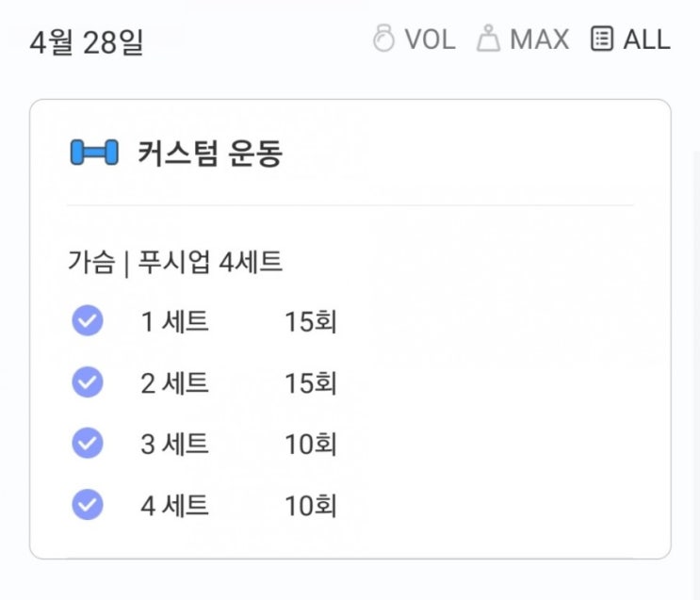The height and width of the screenshot is (600, 700).
Task: Click the kettlebell icon beside VOL
Action: point(383,40)
